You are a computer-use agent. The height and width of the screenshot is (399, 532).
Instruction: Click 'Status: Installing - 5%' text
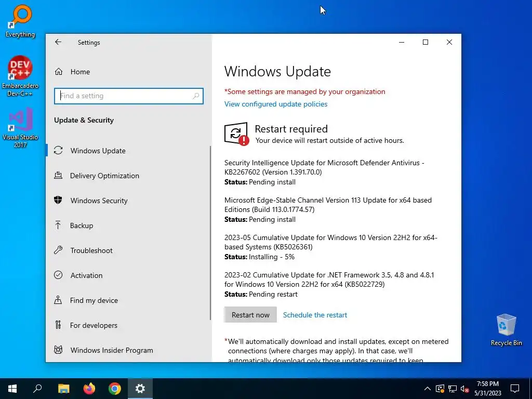tap(259, 257)
